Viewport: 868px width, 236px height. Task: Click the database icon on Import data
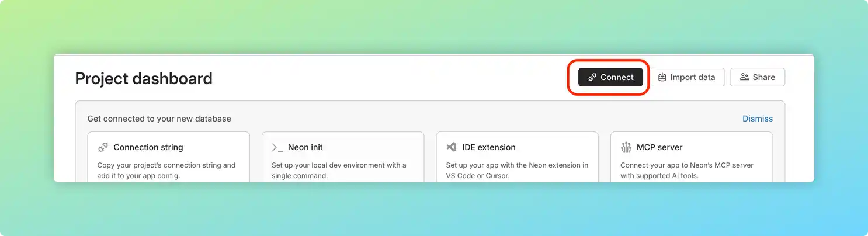click(x=662, y=77)
